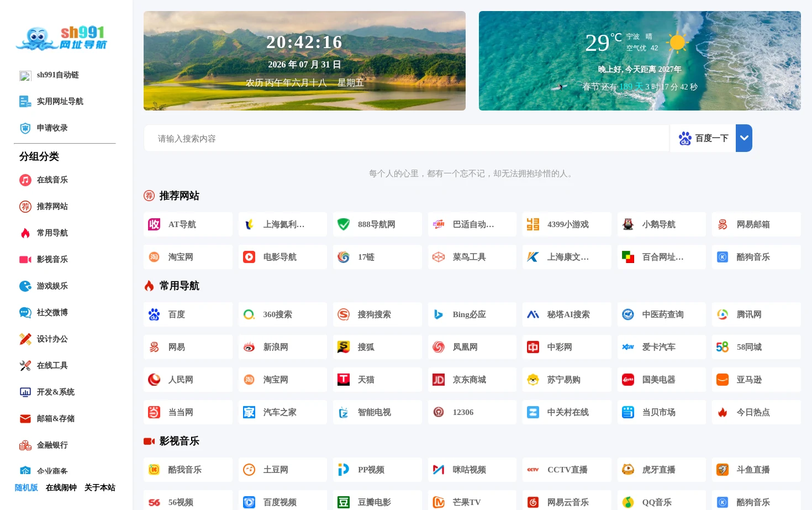
Task: Click the 虎牙直播 icon
Action: [628, 470]
